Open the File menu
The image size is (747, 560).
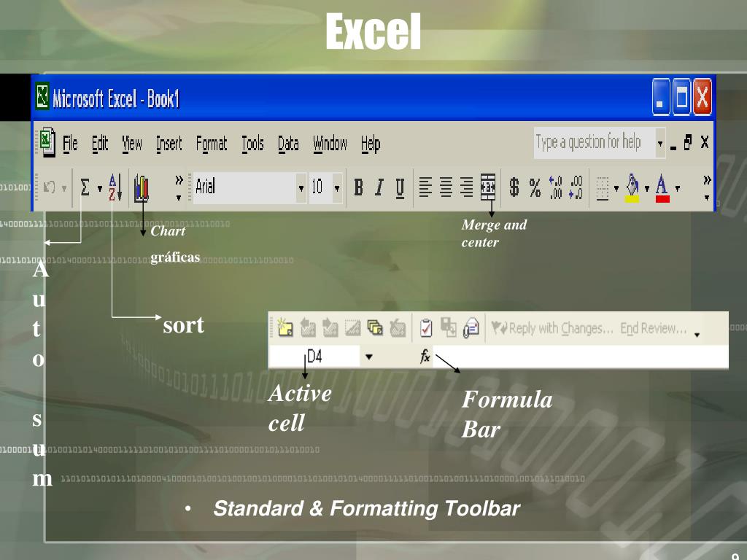pyautogui.click(x=70, y=143)
